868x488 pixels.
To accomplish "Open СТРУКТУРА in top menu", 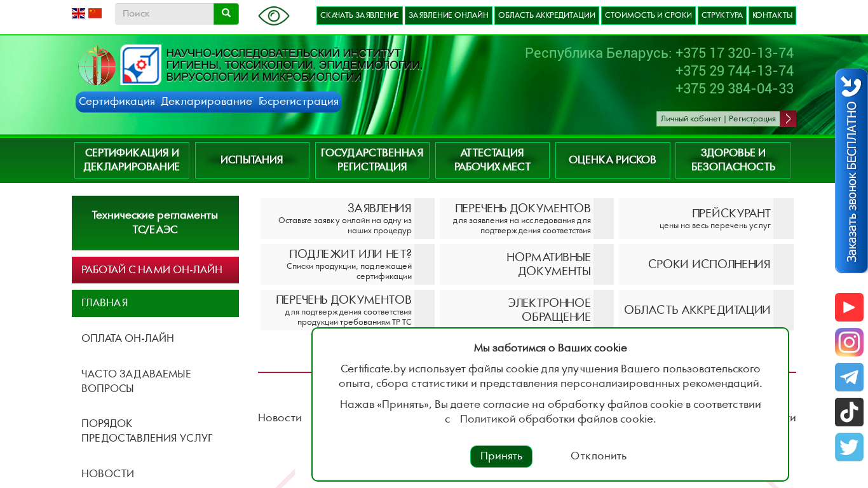I will click(x=722, y=16).
